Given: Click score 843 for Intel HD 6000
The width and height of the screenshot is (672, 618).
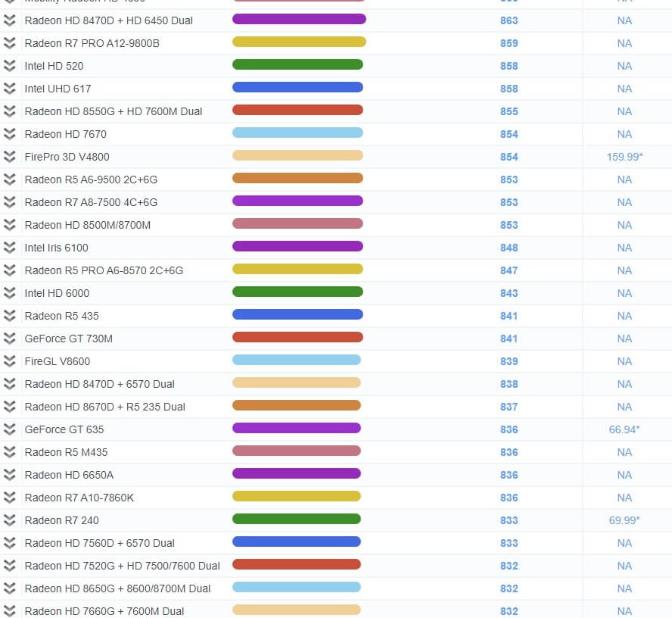Looking at the screenshot, I should (x=509, y=293).
